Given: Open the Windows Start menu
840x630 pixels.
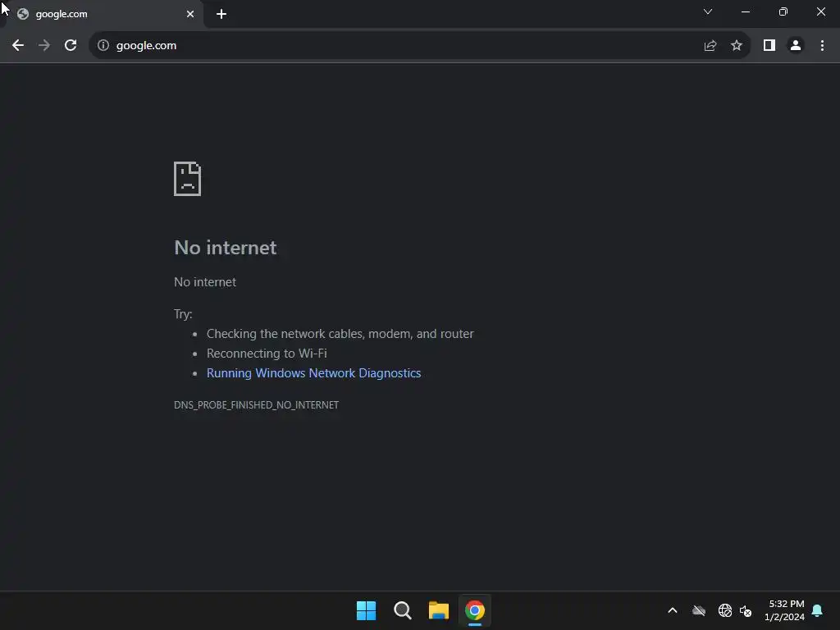Looking at the screenshot, I should [x=367, y=610].
